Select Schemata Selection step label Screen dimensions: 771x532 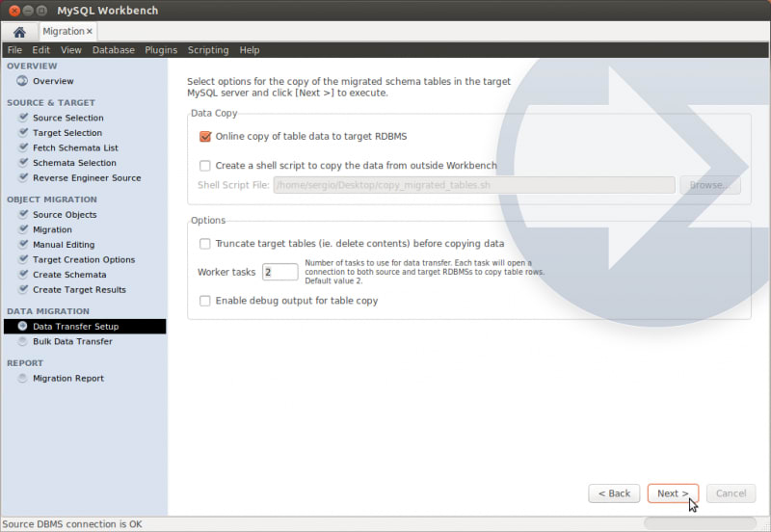pos(74,163)
